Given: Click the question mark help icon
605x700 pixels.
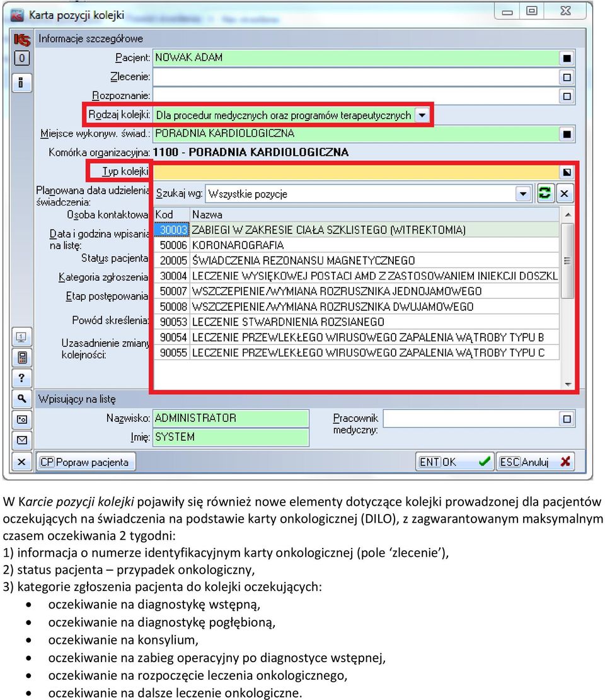Looking at the screenshot, I should click(21, 378).
